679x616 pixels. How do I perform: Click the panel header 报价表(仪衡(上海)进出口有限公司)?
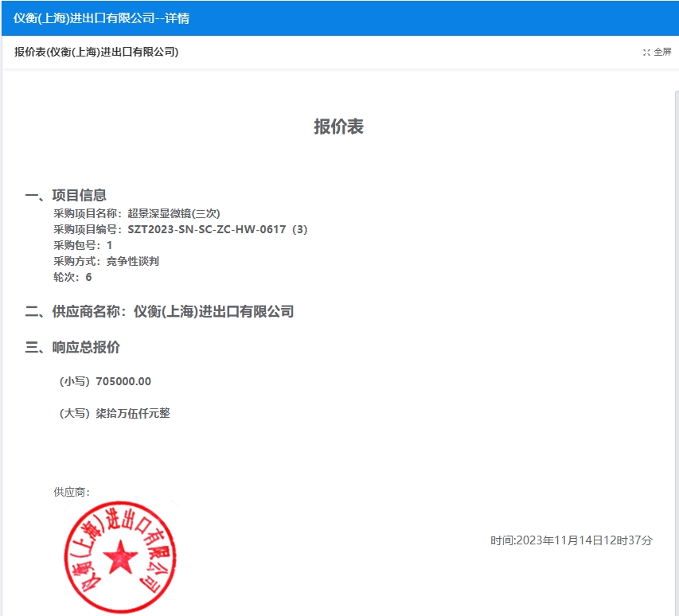(x=96, y=52)
